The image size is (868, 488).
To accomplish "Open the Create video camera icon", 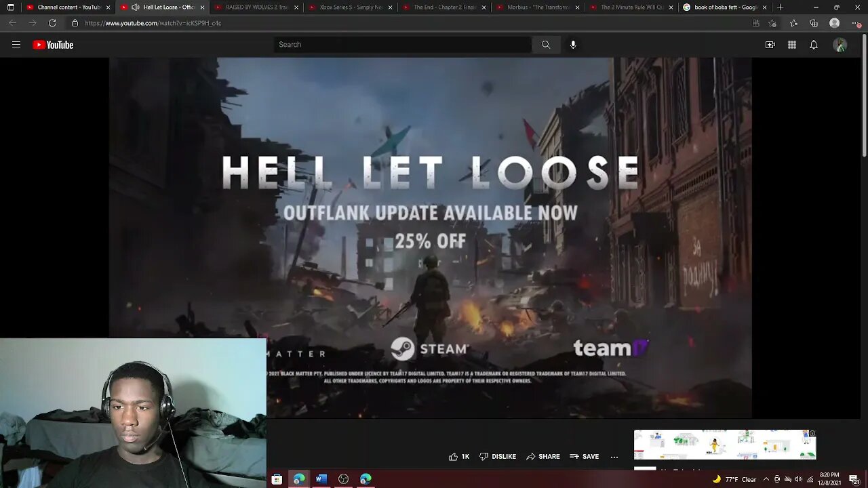I will [770, 45].
